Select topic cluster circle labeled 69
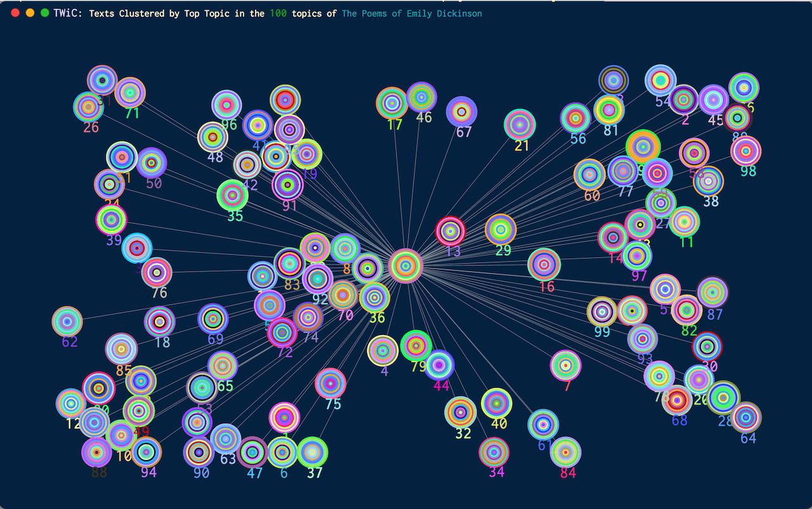This screenshot has height=509, width=812. (213, 319)
